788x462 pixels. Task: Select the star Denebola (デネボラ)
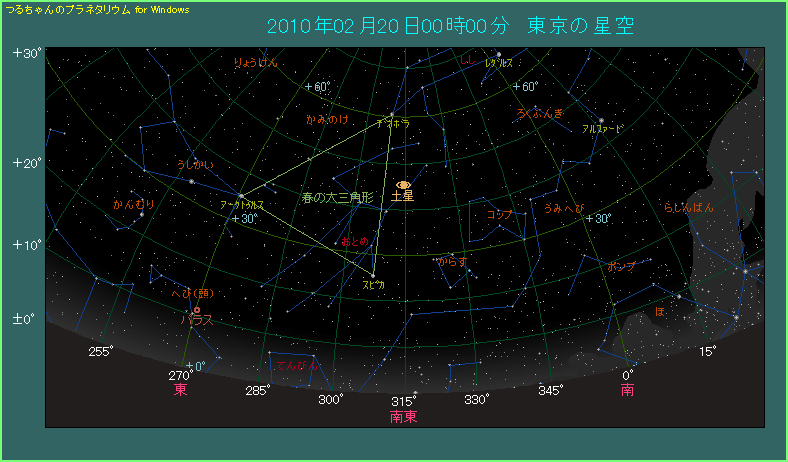click(390, 113)
